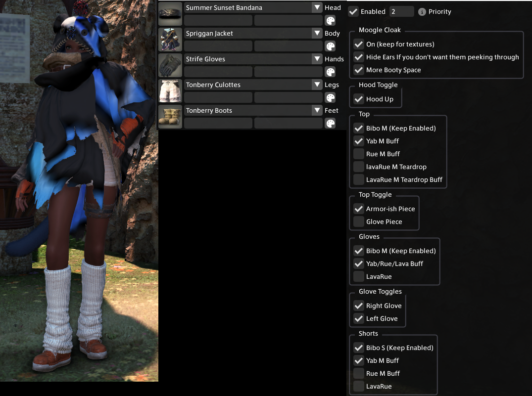
Task: Click second dye field under Spriggan Jacket
Action: (x=289, y=46)
